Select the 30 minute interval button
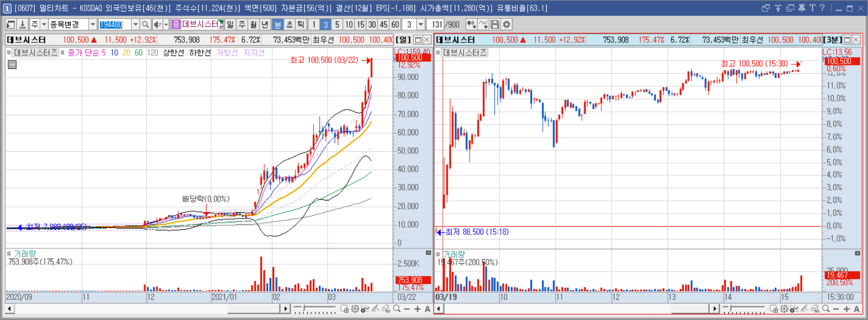Image resolution: width=868 pixels, height=320 pixels. tap(372, 24)
